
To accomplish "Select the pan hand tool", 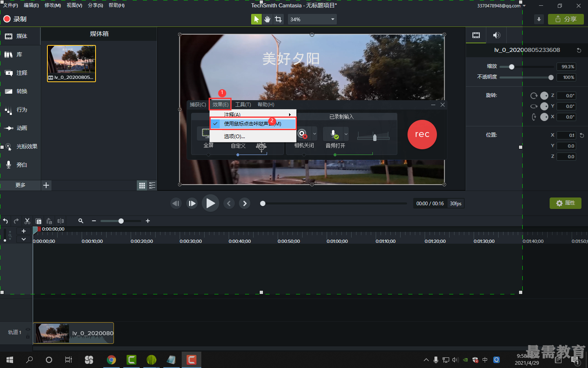I will tap(267, 19).
